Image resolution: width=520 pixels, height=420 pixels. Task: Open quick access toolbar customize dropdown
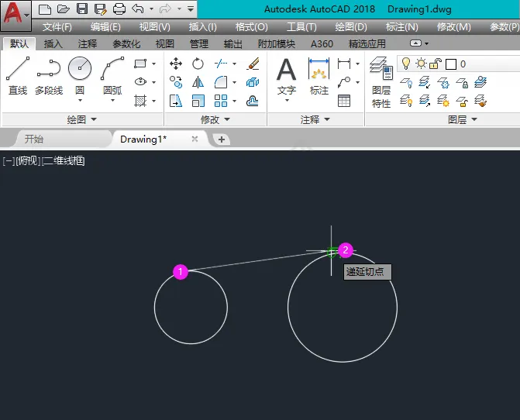pyautogui.click(x=191, y=9)
